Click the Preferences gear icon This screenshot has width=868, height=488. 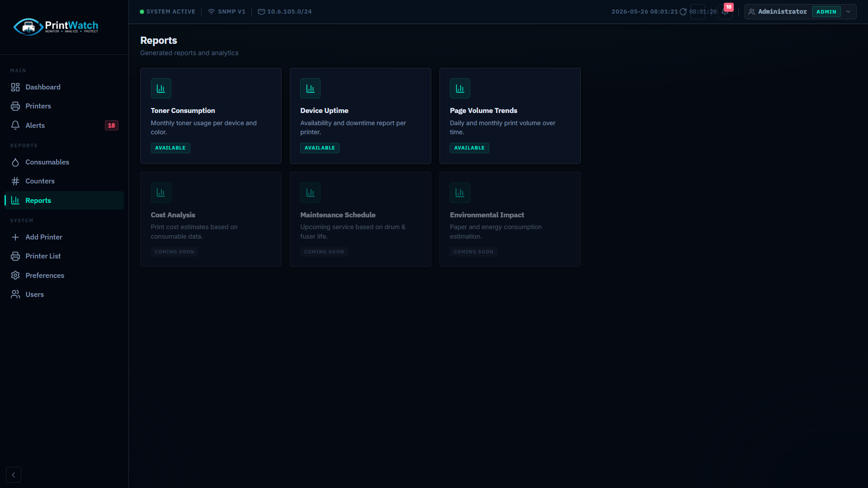click(15, 276)
